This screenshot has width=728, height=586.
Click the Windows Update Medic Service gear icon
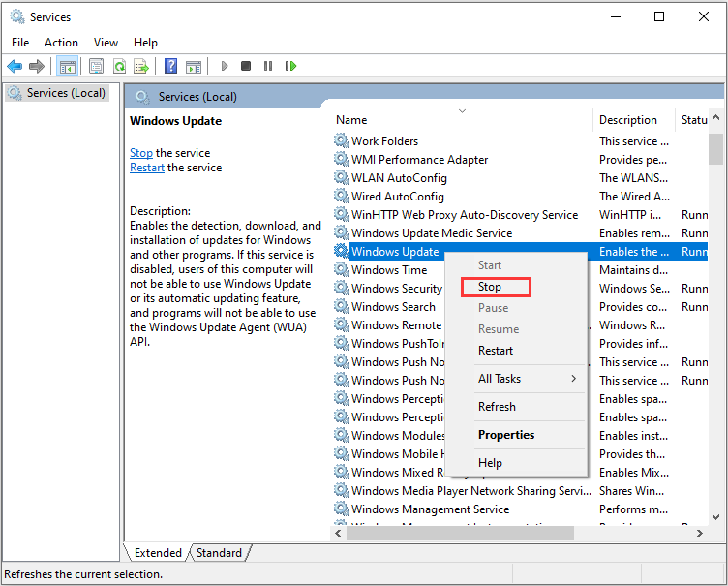tap(341, 232)
